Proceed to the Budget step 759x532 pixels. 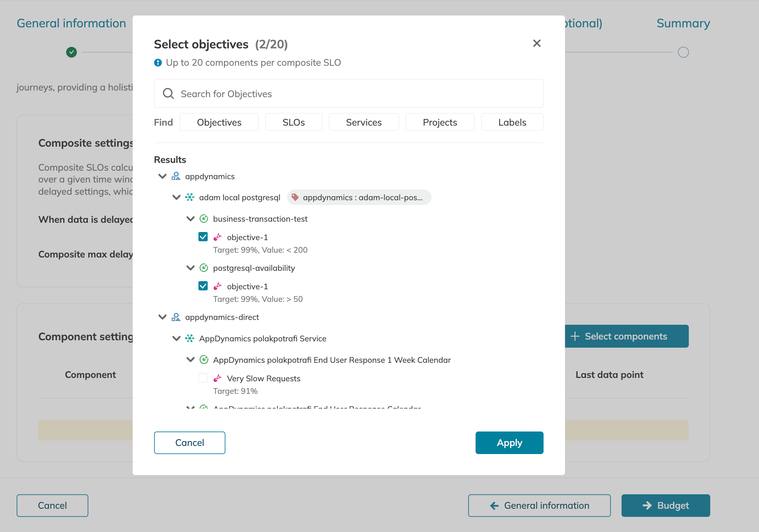(x=666, y=505)
